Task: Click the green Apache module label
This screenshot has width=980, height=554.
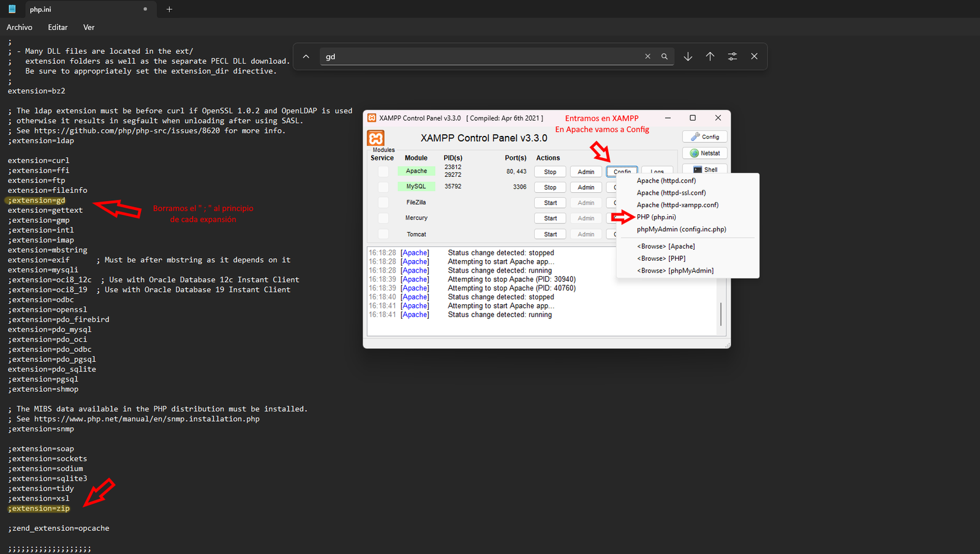Action: [417, 171]
